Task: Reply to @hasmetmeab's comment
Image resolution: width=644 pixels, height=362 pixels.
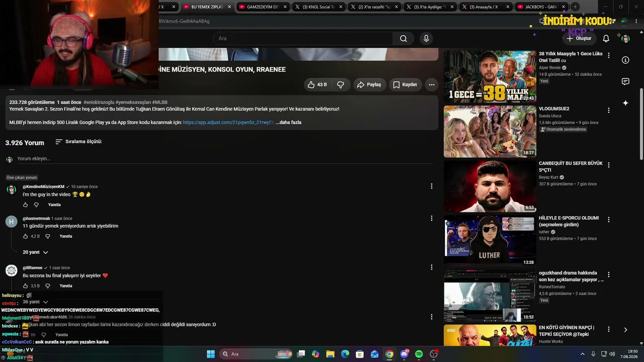Action: (66, 236)
